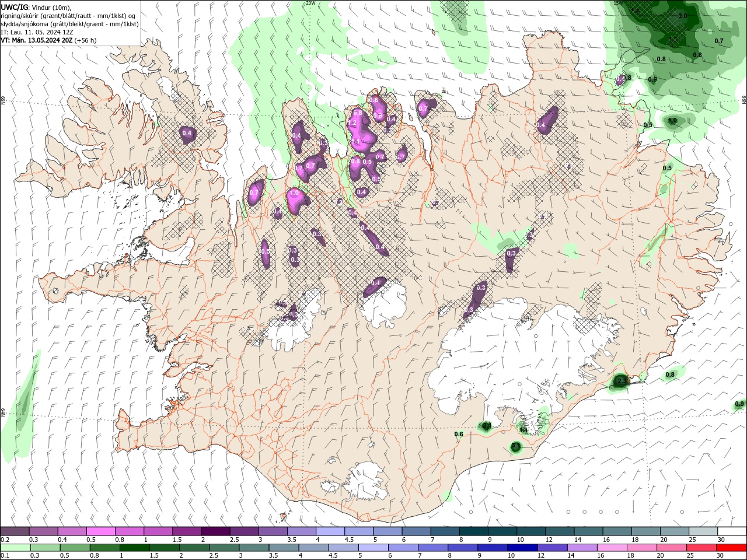This screenshot has width=747, height=560.
Task: Click the pale green '0.1' rain scale swatch
Action: pyautogui.click(x=15, y=548)
